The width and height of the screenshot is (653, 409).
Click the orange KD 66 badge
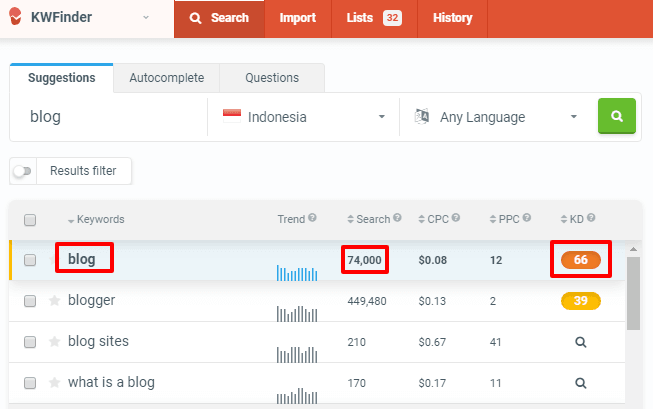pyautogui.click(x=580, y=260)
